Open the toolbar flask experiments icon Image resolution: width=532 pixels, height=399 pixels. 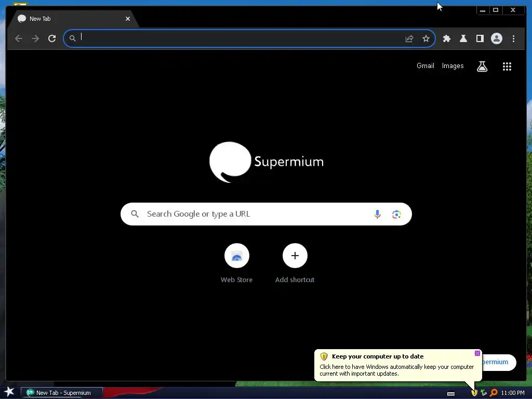pyautogui.click(x=463, y=38)
